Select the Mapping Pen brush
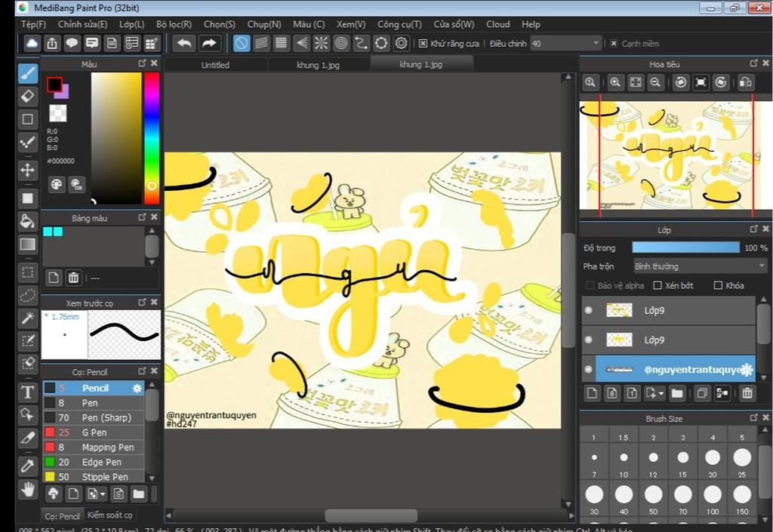Image resolution: width=773 pixels, height=532 pixels. coord(94,447)
